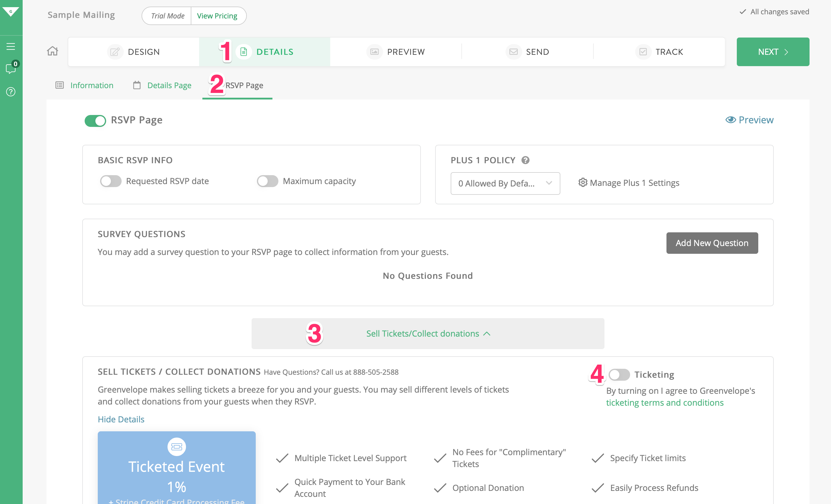
Task: Open the TRACK step tab
Action: [659, 52]
